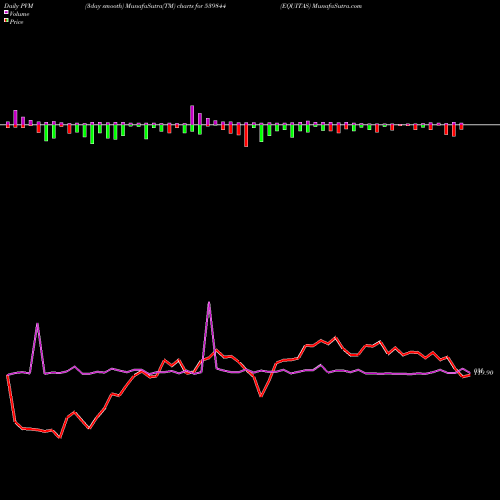Click the last price value label at line end
Screen dimensions: 500x500
483,372
